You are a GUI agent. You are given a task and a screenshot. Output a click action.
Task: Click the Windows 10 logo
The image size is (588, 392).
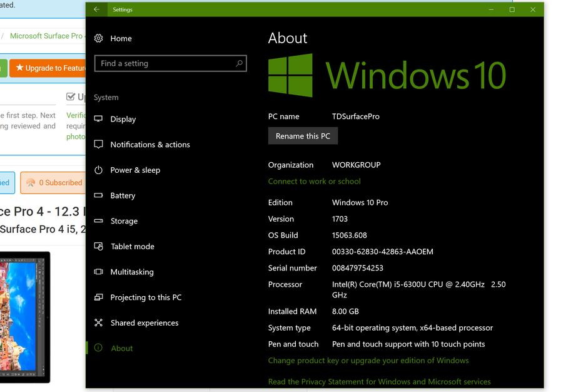pos(387,76)
